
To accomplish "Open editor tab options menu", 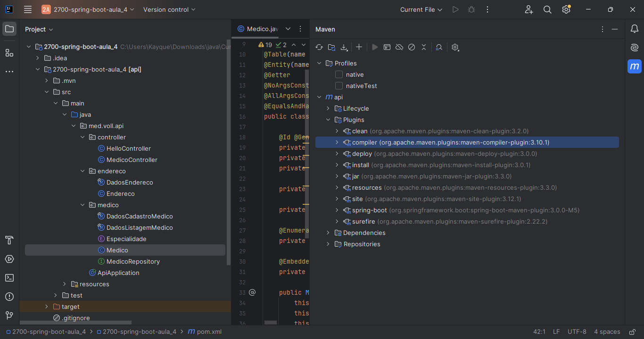I will [x=300, y=29].
